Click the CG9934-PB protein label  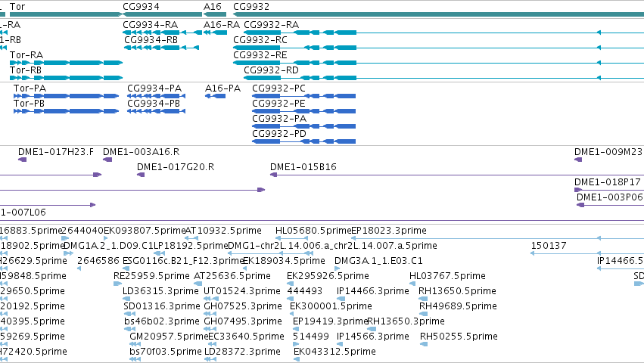(154, 104)
